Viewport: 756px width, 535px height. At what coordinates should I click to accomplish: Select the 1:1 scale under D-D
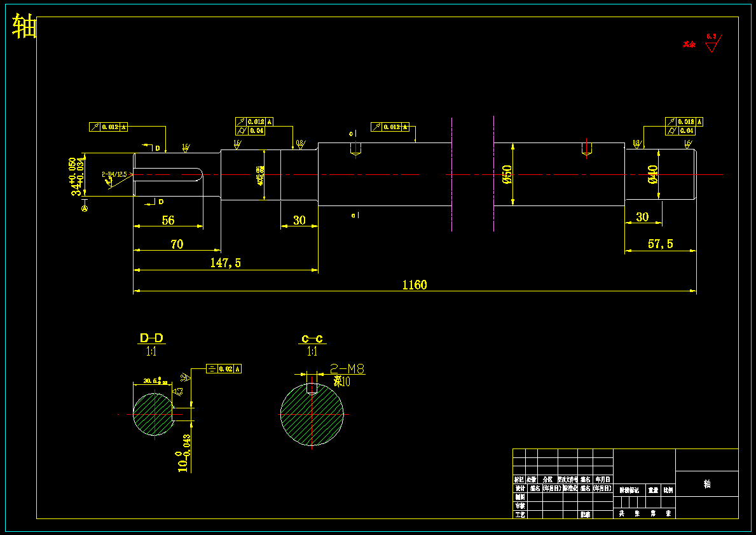click(151, 352)
